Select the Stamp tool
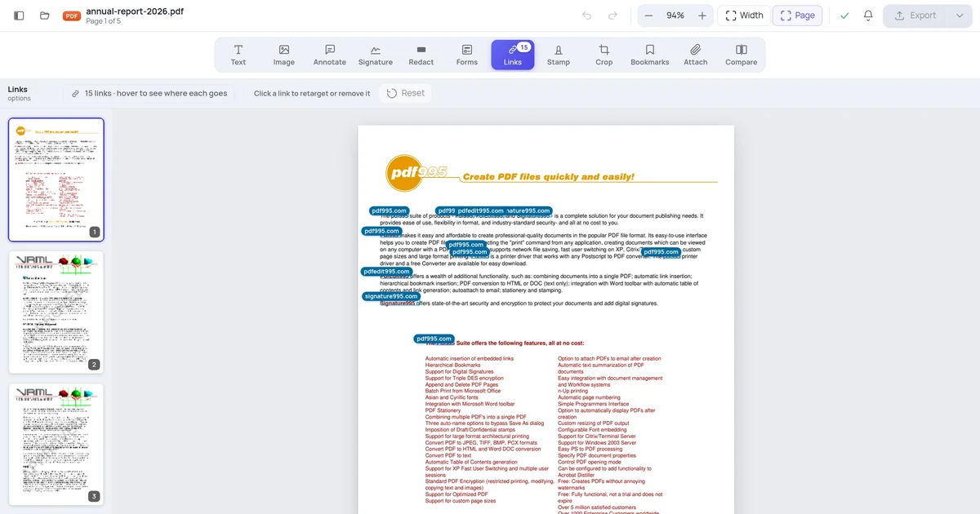980x514 pixels. tap(559, 55)
